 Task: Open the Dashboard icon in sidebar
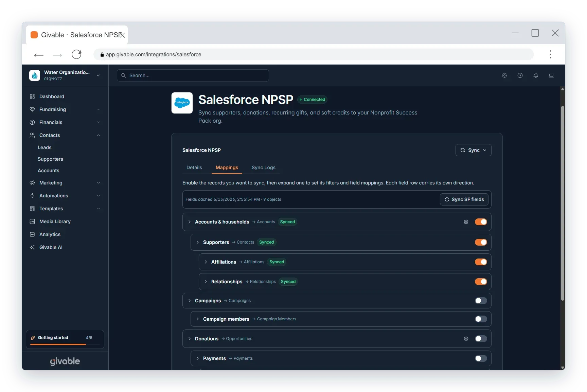point(32,96)
